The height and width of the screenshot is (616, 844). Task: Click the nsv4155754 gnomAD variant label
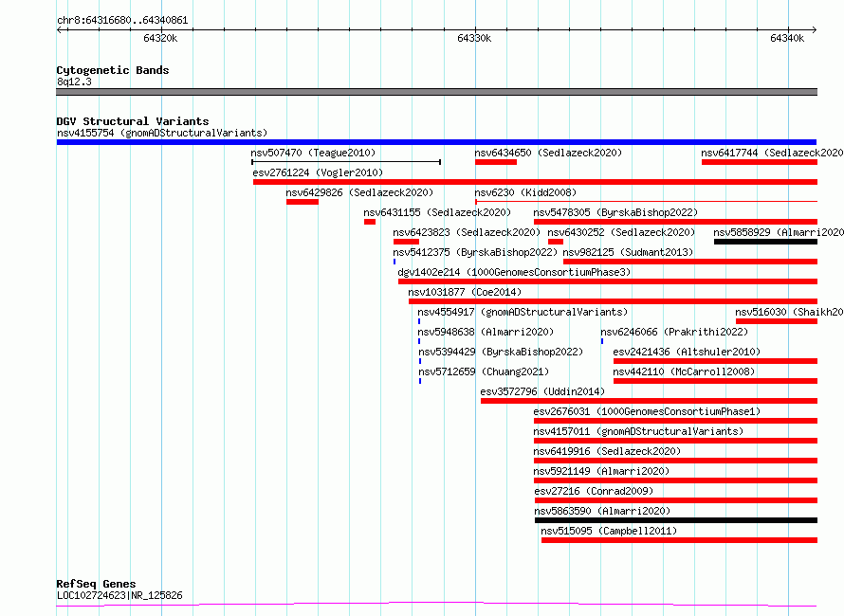(162, 133)
